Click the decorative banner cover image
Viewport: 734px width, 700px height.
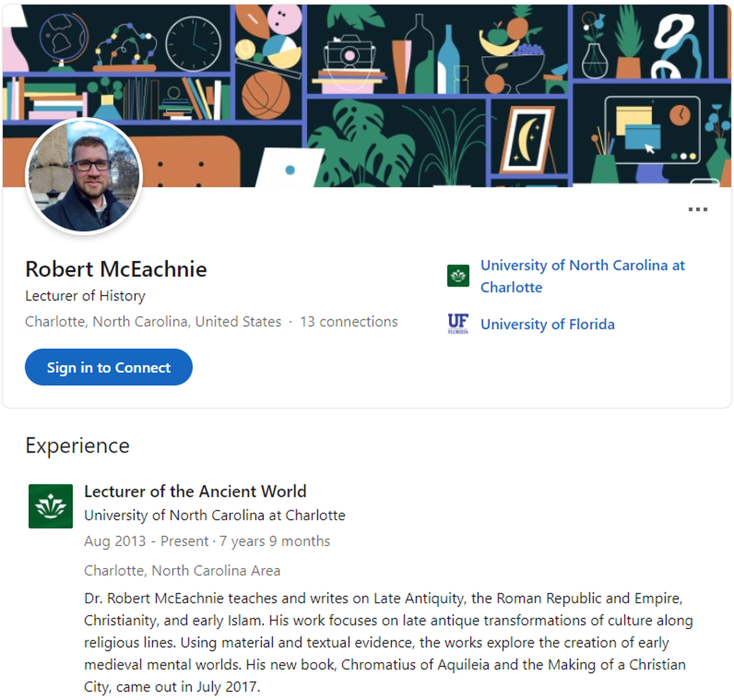coord(367,77)
